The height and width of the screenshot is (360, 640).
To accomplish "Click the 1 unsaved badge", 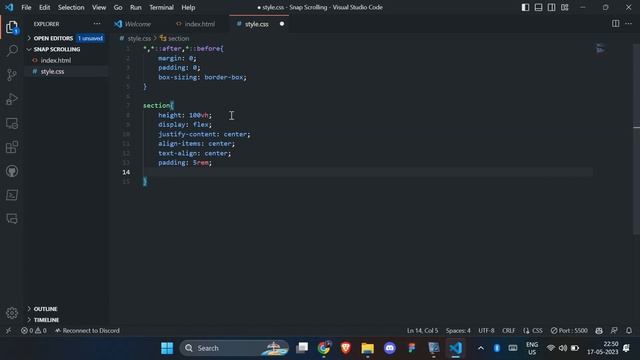I will (90, 38).
